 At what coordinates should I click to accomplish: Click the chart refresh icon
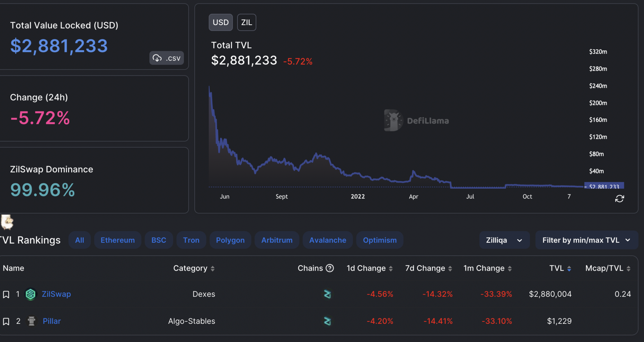tap(619, 199)
